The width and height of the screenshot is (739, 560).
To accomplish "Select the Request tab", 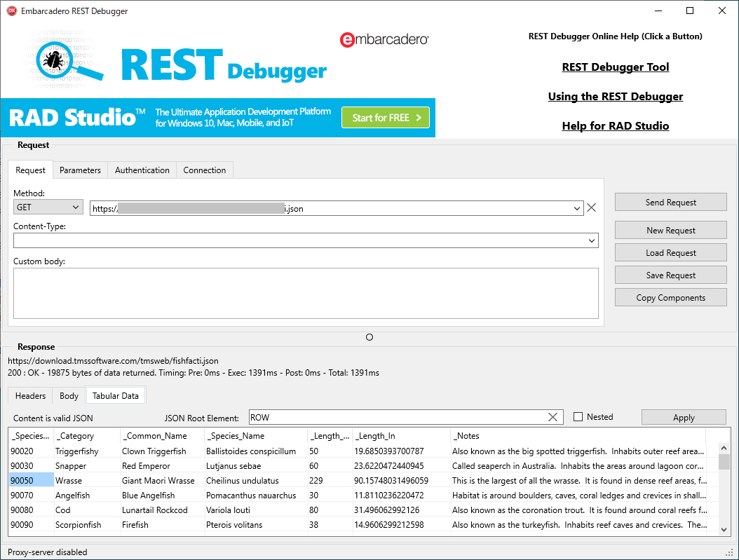I will (x=31, y=170).
